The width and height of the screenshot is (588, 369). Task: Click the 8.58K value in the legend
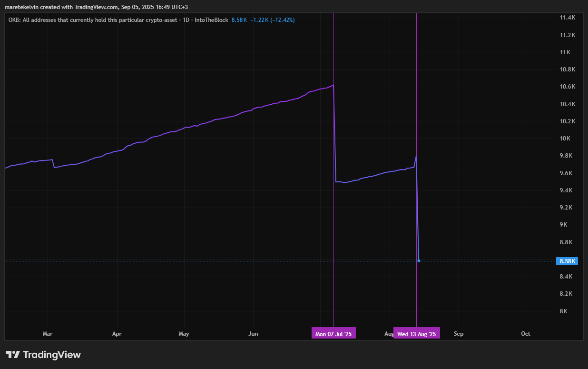(239, 20)
